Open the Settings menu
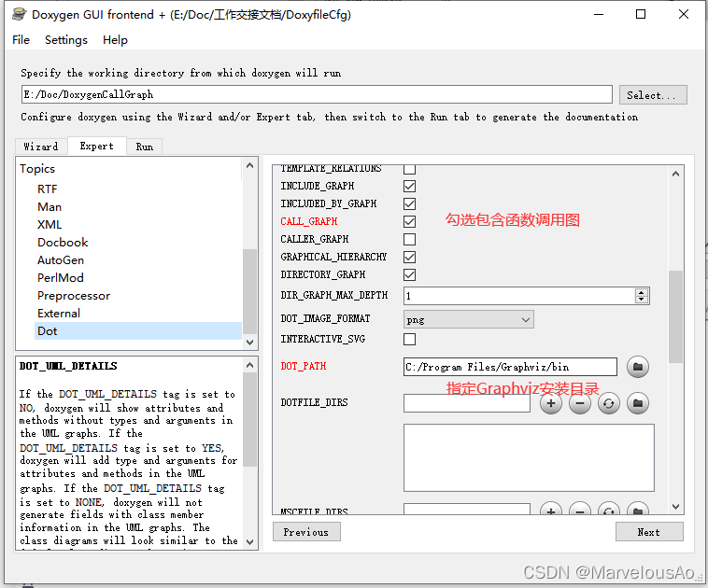The height and width of the screenshot is (588, 708). pyautogui.click(x=66, y=40)
